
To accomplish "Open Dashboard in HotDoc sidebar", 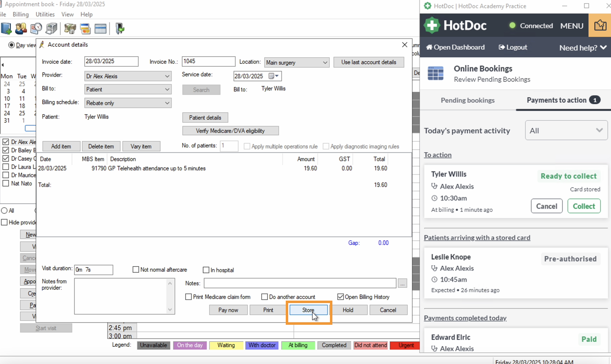I will click(455, 47).
